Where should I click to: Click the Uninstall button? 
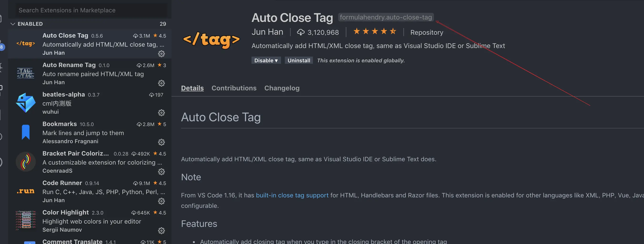(x=298, y=60)
